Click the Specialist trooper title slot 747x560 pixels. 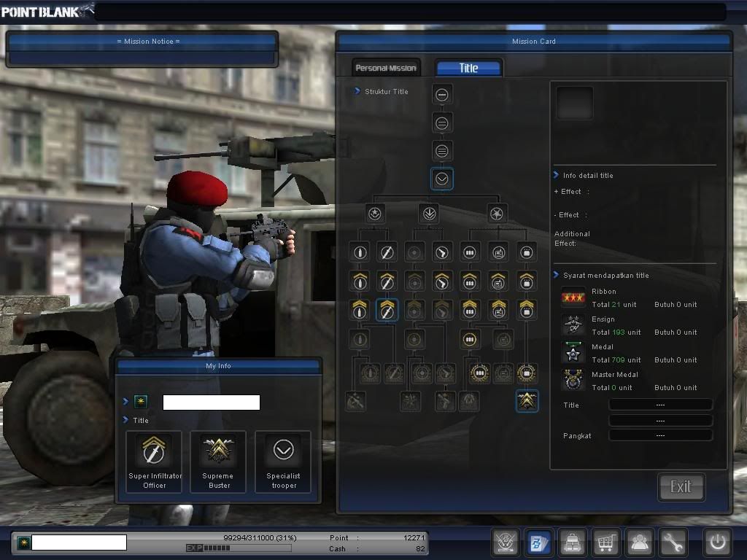[x=284, y=462]
